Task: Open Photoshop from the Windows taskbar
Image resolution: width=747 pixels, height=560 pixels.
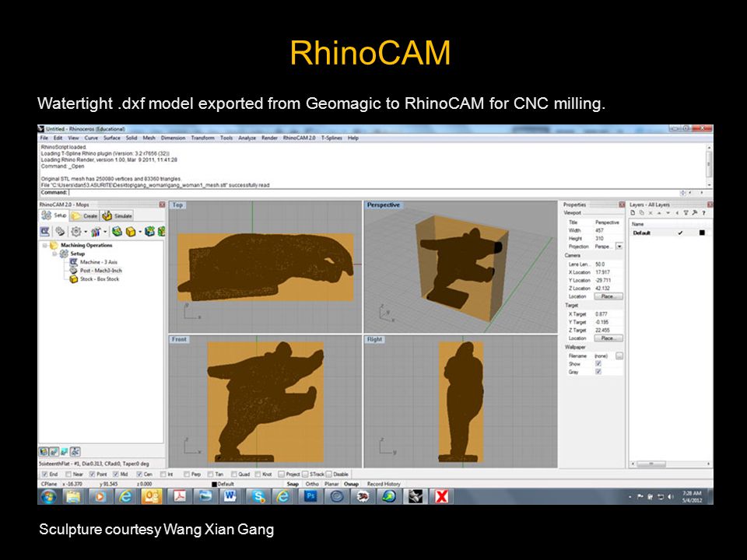Action: 310,497
